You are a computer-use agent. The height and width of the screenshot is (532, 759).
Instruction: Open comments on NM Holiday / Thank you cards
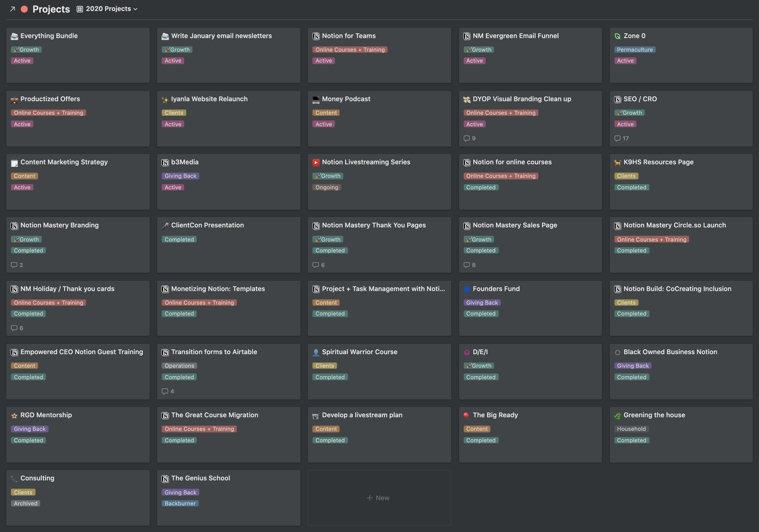[x=17, y=328]
